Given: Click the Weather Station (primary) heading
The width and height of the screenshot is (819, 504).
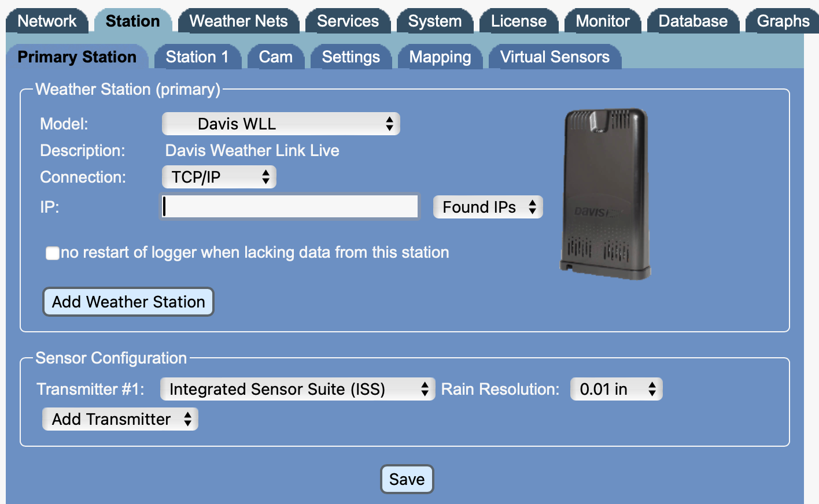Looking at the screenshot, I should [x=128, y=89].
